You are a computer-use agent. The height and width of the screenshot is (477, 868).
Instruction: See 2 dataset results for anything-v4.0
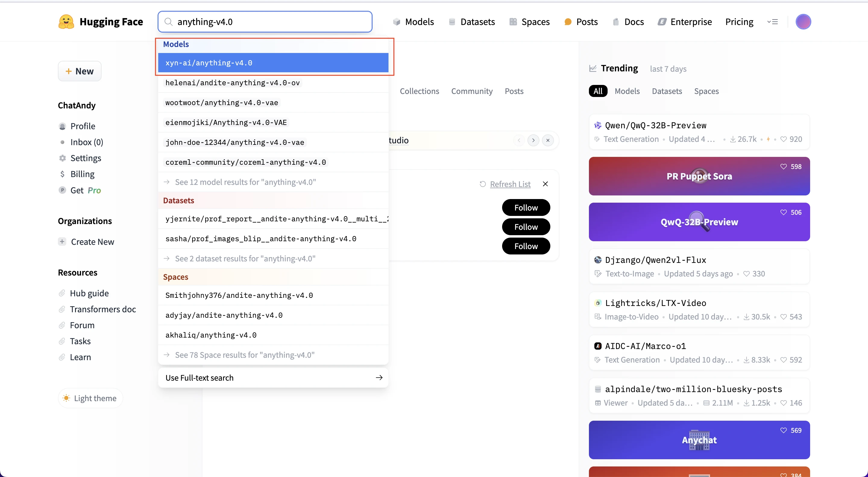[x=273, y=259]
